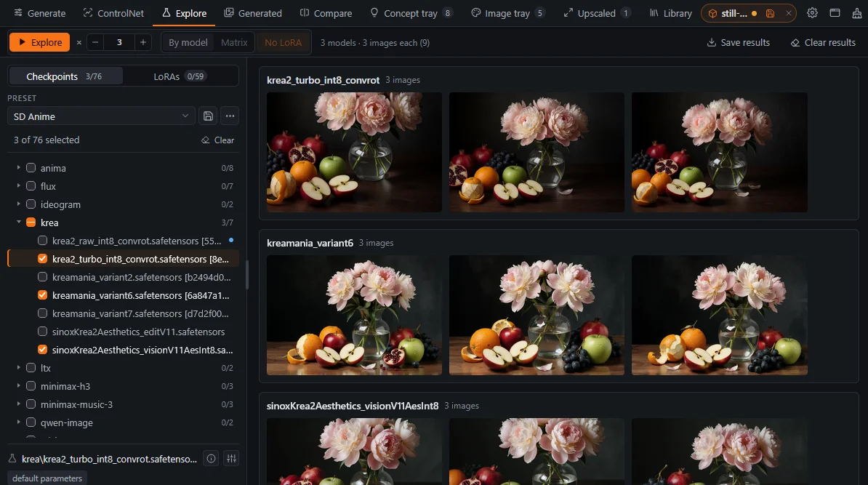Open the Generate tab
868x485 pixels.
39,13
